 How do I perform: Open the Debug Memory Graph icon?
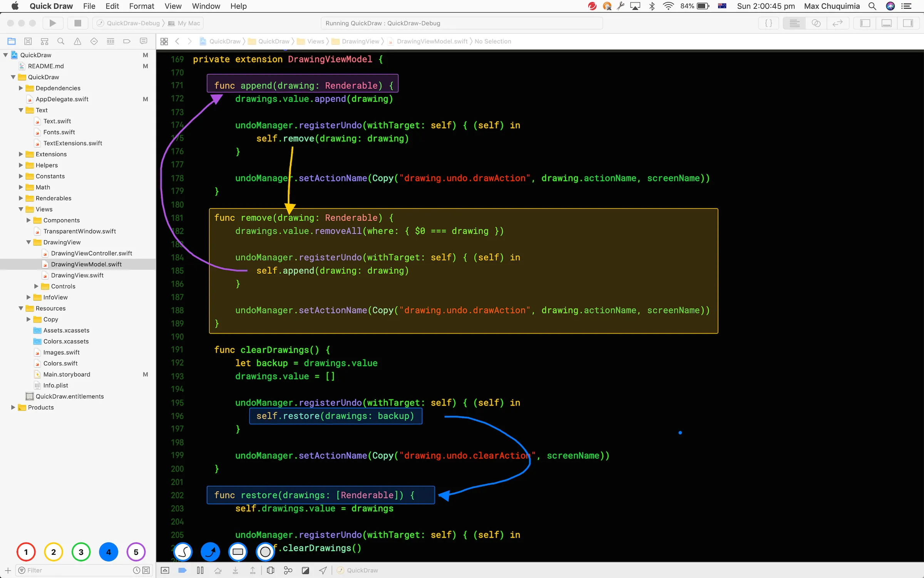(288, 570)
